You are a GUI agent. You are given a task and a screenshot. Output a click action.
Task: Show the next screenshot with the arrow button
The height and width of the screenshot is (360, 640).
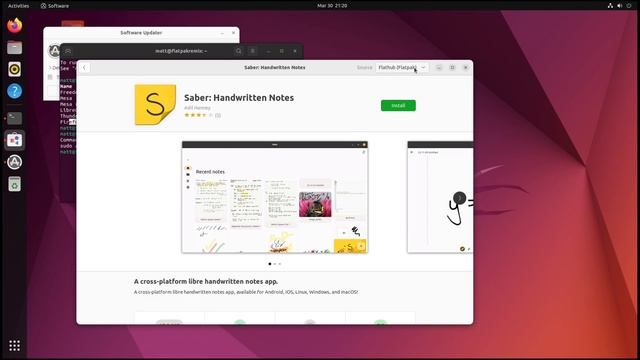click(459, 198)
